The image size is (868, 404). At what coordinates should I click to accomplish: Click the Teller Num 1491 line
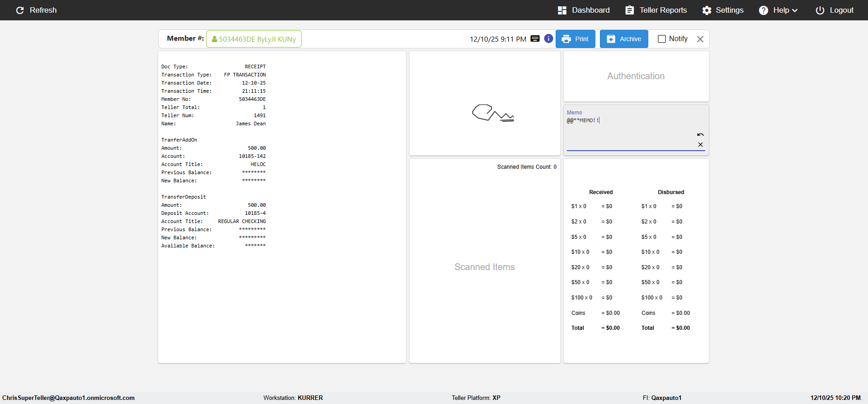(x=213, y=115)
